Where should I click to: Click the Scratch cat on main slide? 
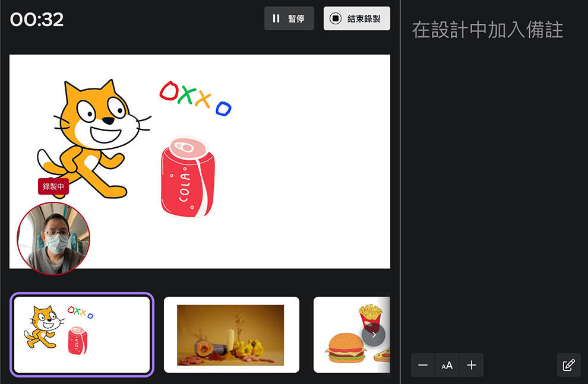pyautogui.click(x=94, y=139)
